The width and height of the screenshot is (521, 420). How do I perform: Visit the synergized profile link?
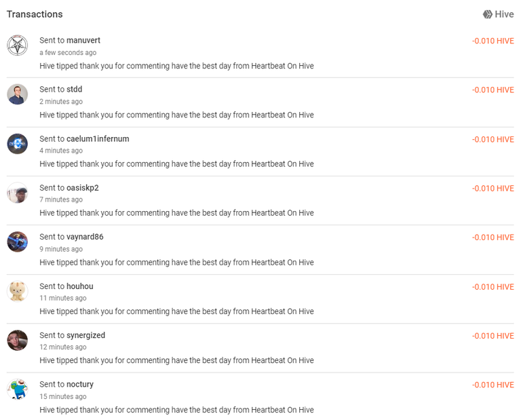pos(85,335)
